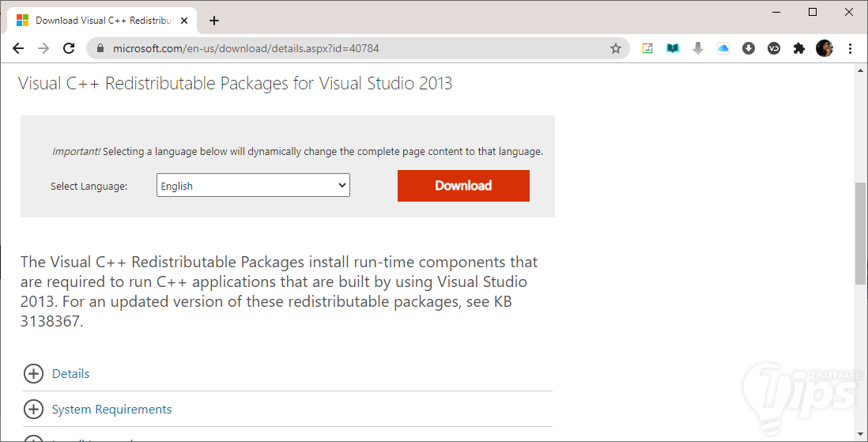Click the user profile avatar
This screenshot has width=868, height=442.
825,48
